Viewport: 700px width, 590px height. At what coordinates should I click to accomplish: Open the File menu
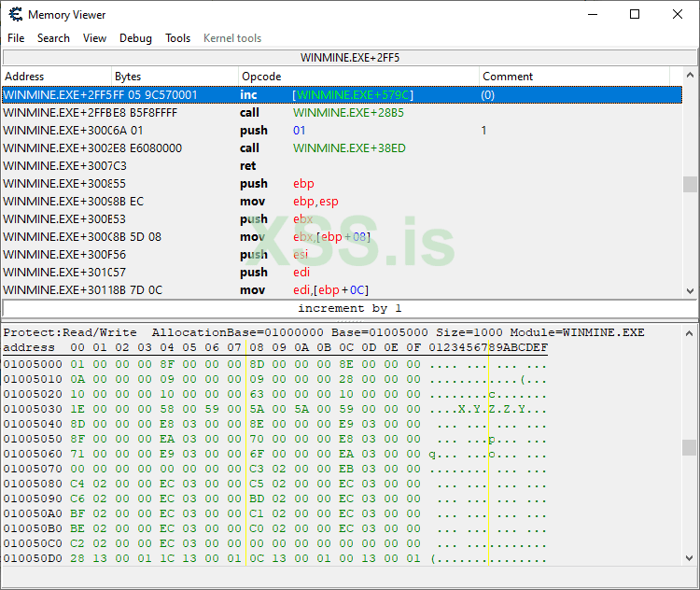tap(16, 38)
